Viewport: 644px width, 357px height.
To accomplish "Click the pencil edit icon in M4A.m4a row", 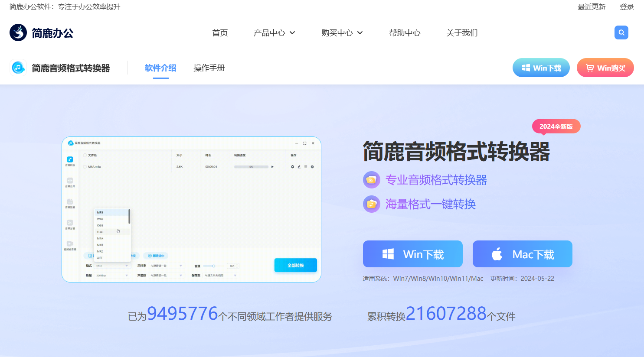I will tap(299, 167).
